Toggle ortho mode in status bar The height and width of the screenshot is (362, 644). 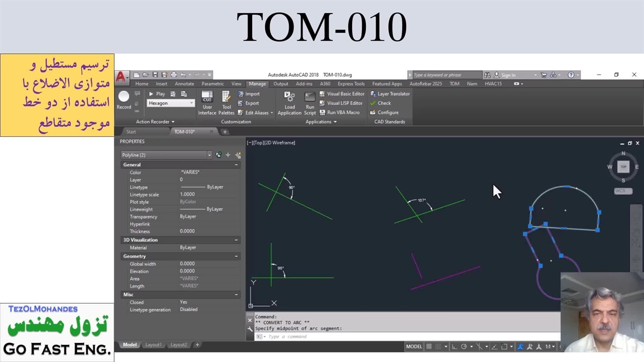[x=454, y=346]
